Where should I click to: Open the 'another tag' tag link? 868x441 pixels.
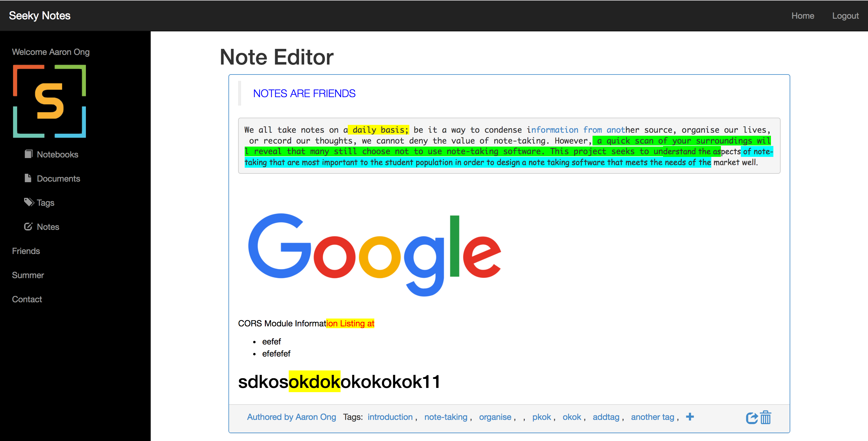pos(652,417)
